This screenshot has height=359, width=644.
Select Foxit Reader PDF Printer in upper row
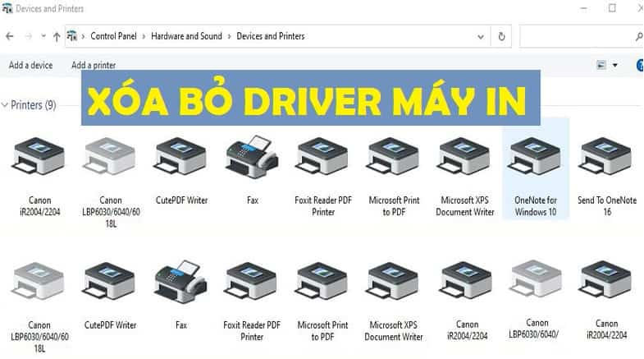point(323,177)
